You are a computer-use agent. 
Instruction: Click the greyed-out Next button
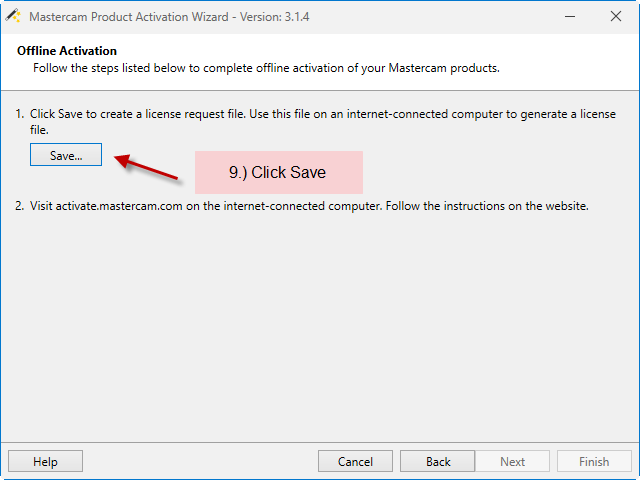point(512,461)
